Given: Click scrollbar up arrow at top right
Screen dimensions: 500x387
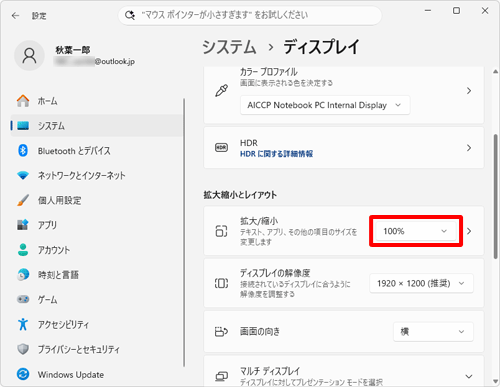Looking at the screenshot, I should [x=496, y=71].
